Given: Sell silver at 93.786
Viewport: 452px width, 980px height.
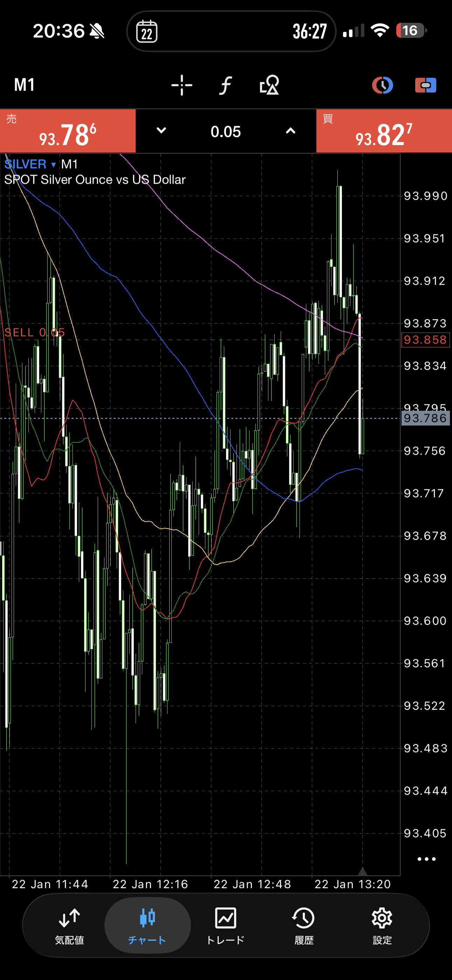Looking at the screenshot, I should [68, 131].
